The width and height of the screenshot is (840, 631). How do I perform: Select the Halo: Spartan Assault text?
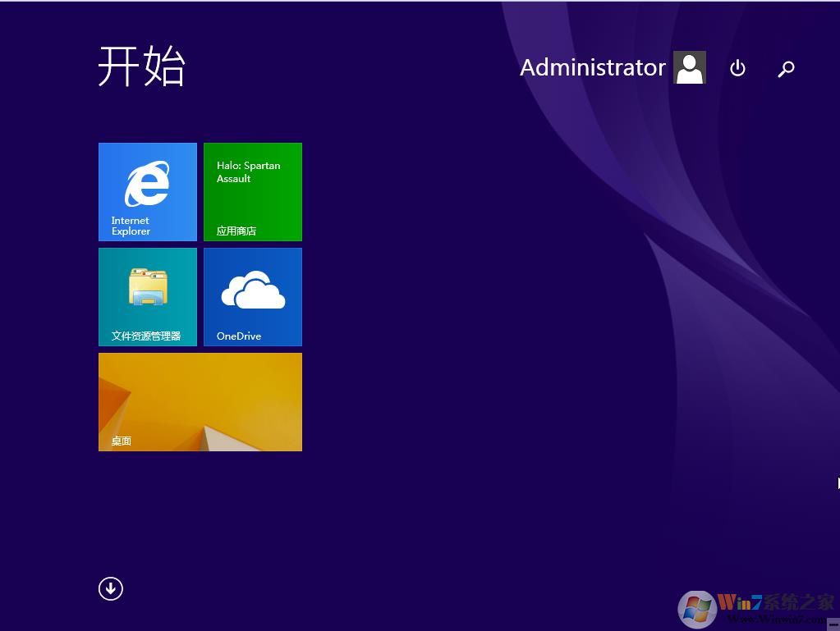(x=248, y=171)
